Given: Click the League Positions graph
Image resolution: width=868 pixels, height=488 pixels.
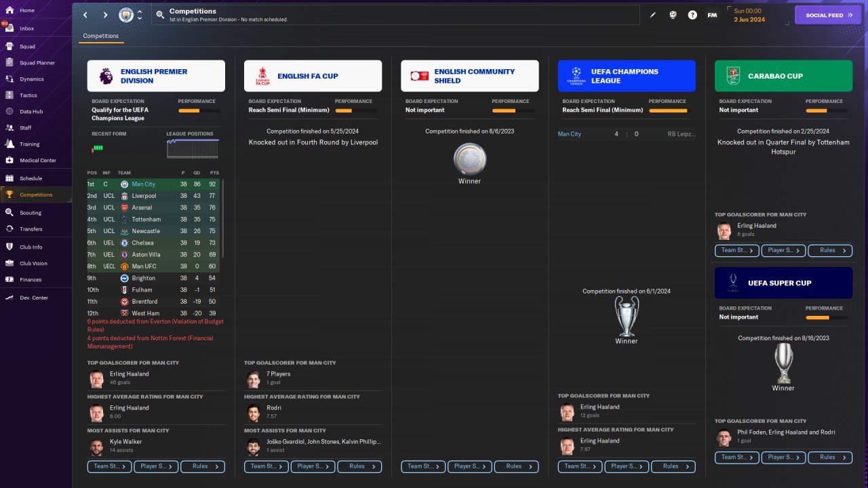Looking at the screenshot, I should (x=193, y=149).
